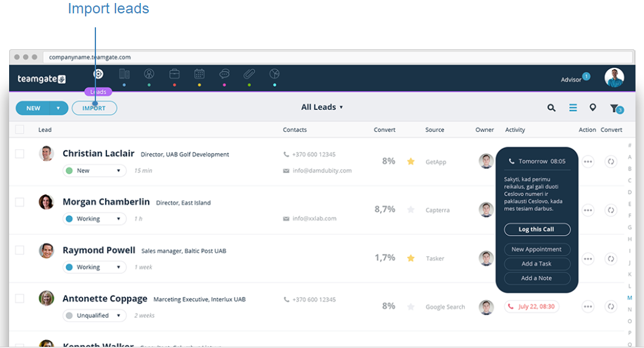Open Christian Laclair lead name
Image resolution: width=644 pixels, height=348 pixels.
[x=98, y=154]
